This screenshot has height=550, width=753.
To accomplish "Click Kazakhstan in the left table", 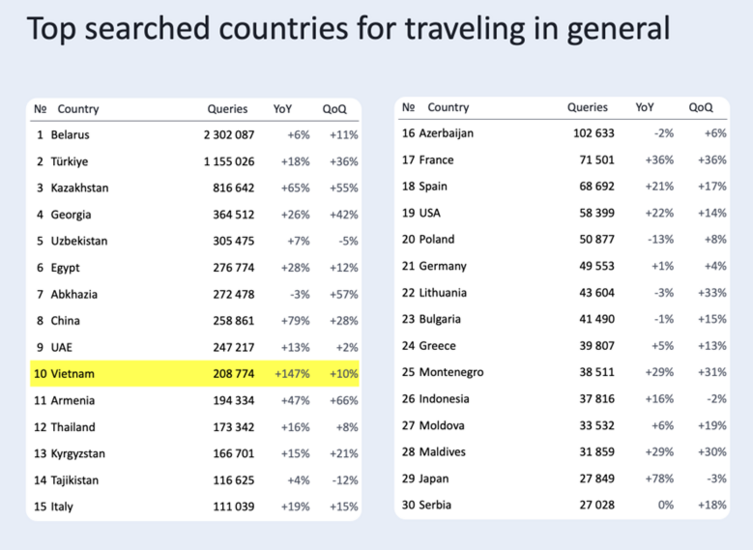I will point(80,188).
